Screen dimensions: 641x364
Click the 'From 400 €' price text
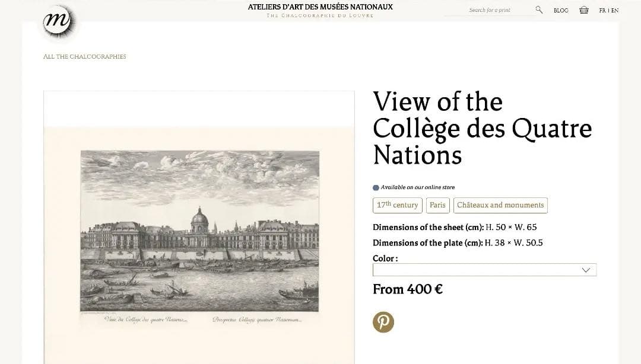pos(407,289)
